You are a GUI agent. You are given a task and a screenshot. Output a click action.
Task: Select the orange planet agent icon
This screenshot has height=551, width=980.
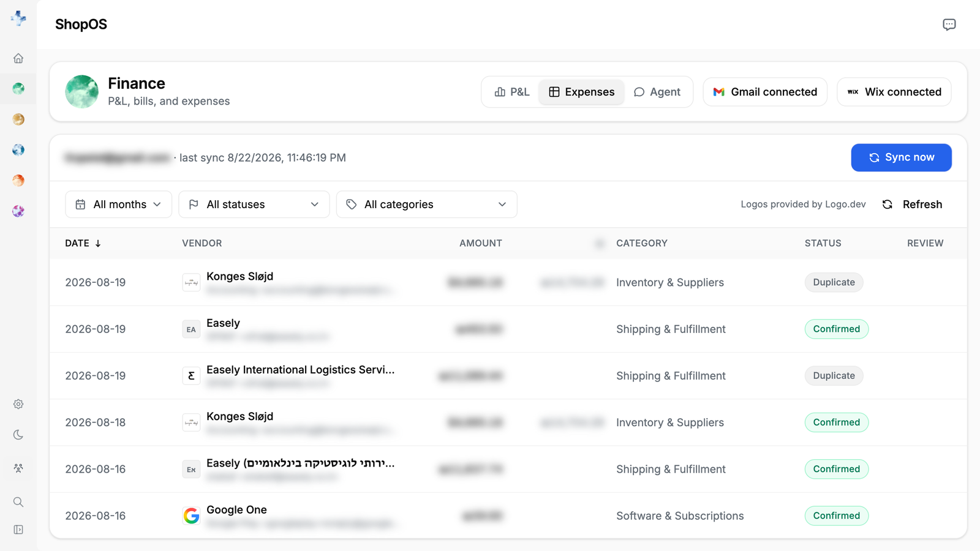(x=18, y=181)
